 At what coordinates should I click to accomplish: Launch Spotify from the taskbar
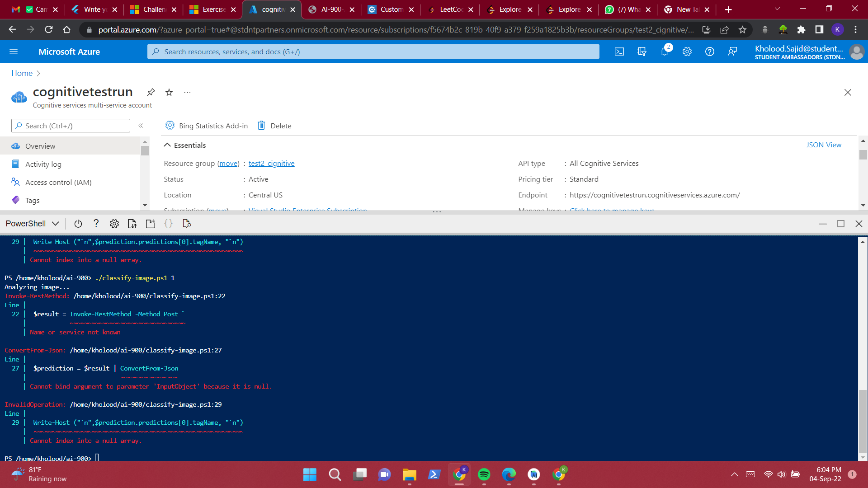485,474
